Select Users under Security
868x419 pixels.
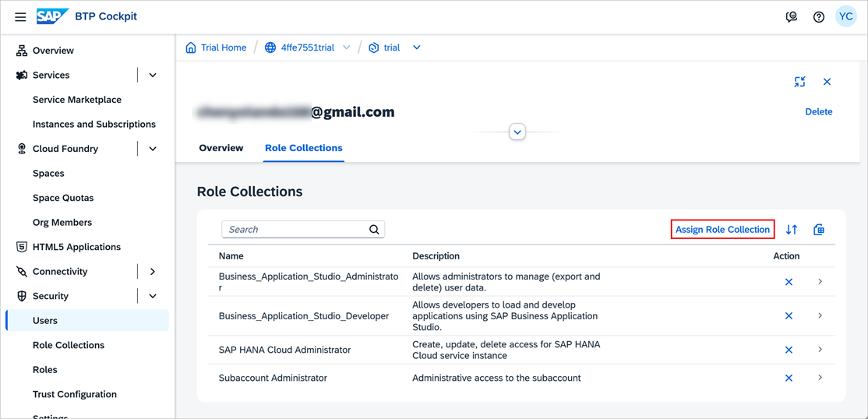(x=87, y=320)
